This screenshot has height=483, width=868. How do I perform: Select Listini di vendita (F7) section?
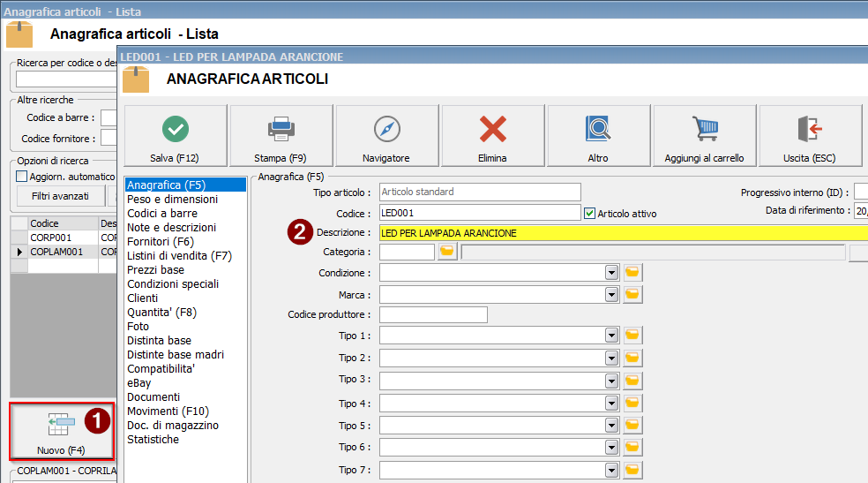click(x=179, y=256)
